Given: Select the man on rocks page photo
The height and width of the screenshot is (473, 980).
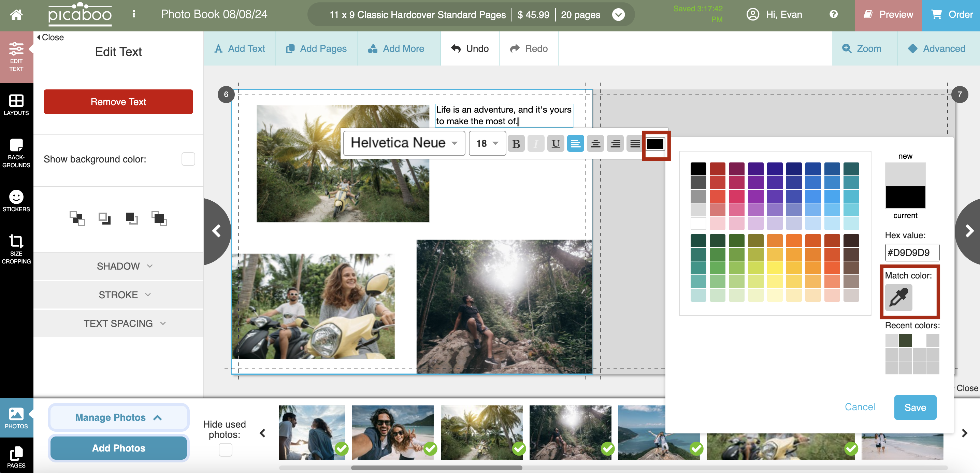Looking at the screenshot, I should [504, 306].
